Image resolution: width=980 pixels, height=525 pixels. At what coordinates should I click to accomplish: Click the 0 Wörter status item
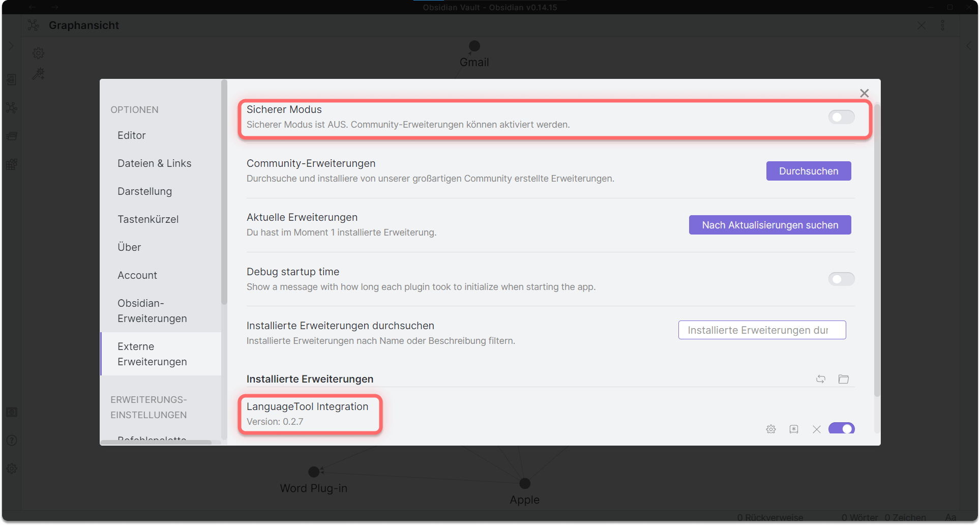coord(859,517)
